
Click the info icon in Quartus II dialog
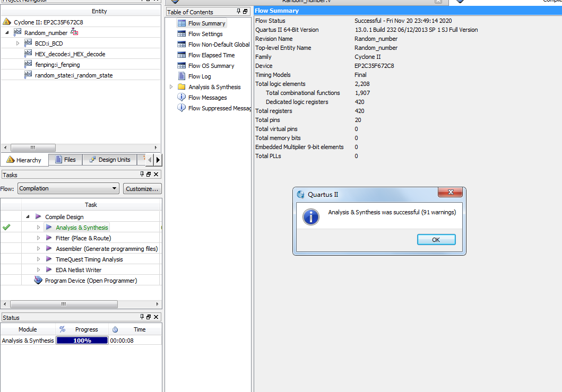pos(311,217)
